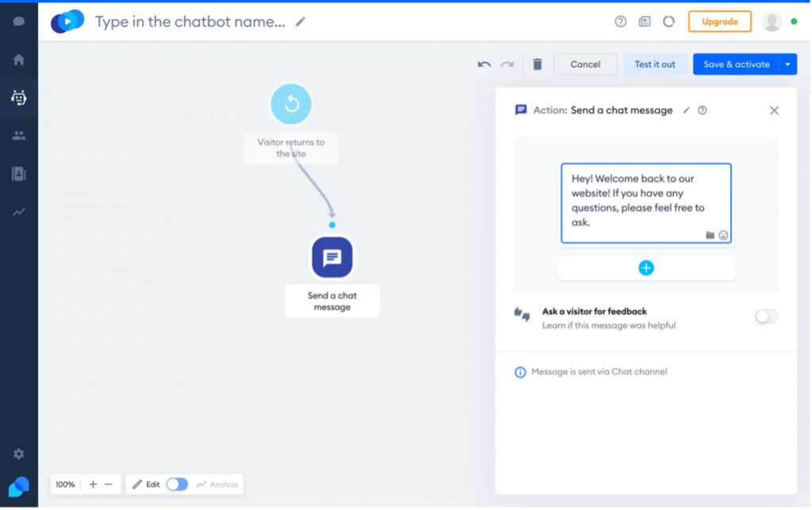Insert an emoji in the message box
812x510 pixels.
click(x=723, y=235)
